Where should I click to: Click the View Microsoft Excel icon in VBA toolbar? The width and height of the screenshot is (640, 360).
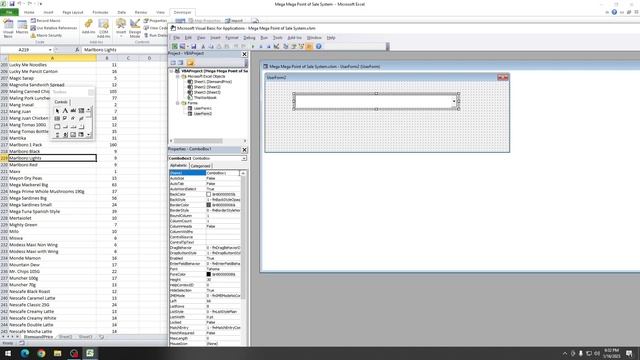click(x=175, y=47)
